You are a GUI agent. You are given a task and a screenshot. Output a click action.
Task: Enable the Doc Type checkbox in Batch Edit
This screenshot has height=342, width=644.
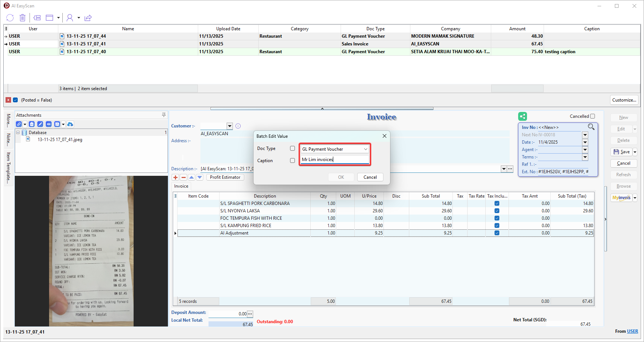(292, 148)
